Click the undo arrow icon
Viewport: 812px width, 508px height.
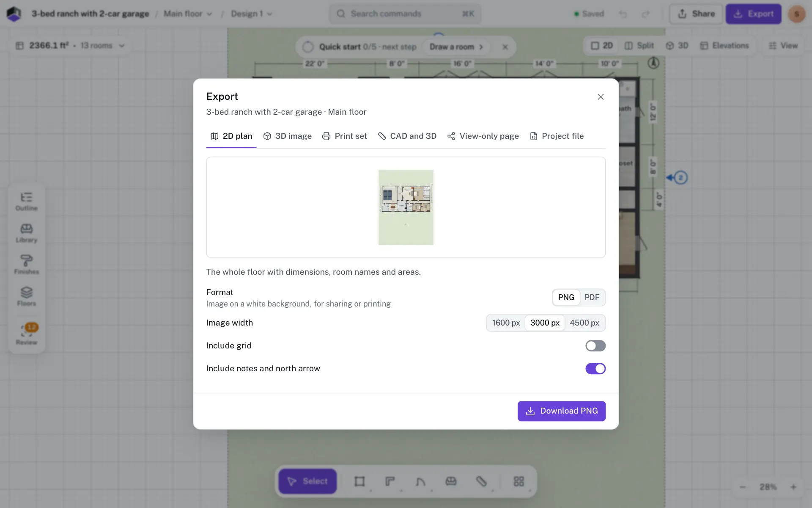(623, 14)
